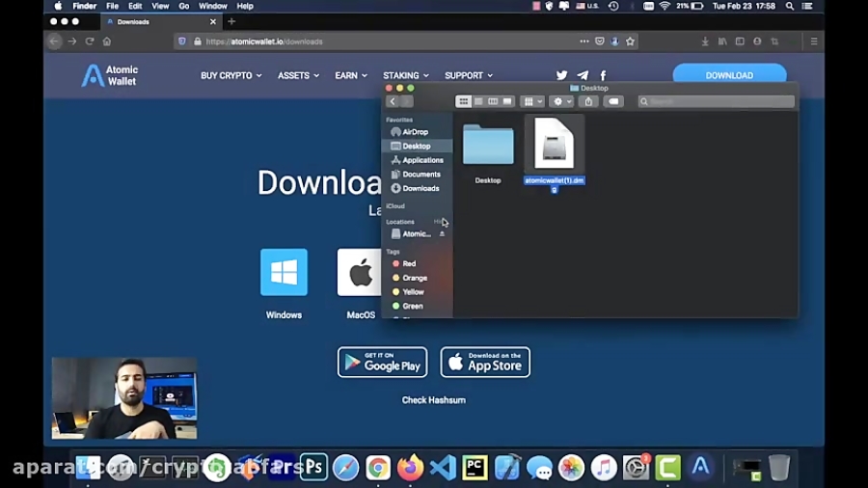Open PyCharm from the Dock

tap(475, 468)
